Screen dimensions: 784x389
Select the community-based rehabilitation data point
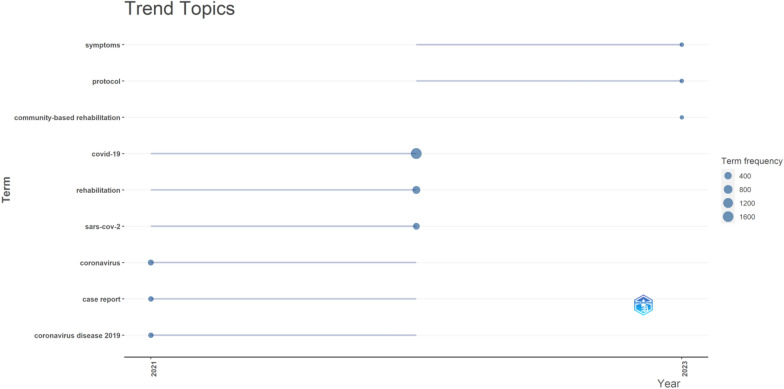(682, 118)
